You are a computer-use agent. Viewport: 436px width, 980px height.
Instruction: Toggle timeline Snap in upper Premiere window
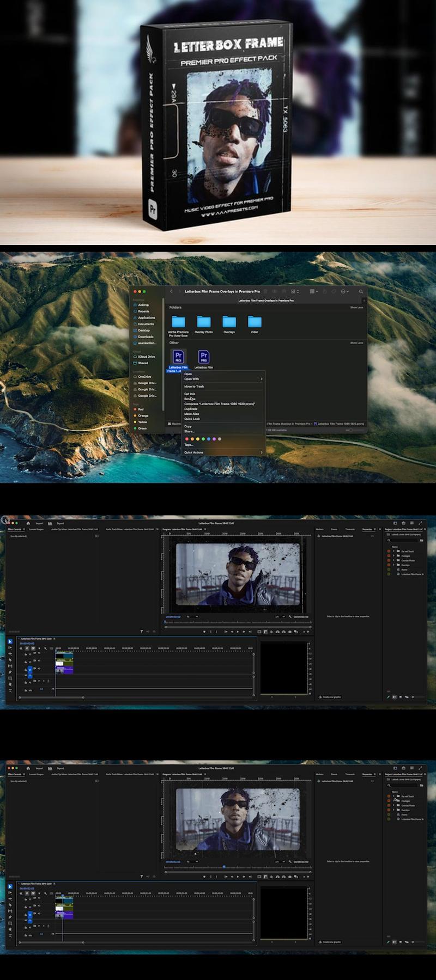click(x=27, y=648)
